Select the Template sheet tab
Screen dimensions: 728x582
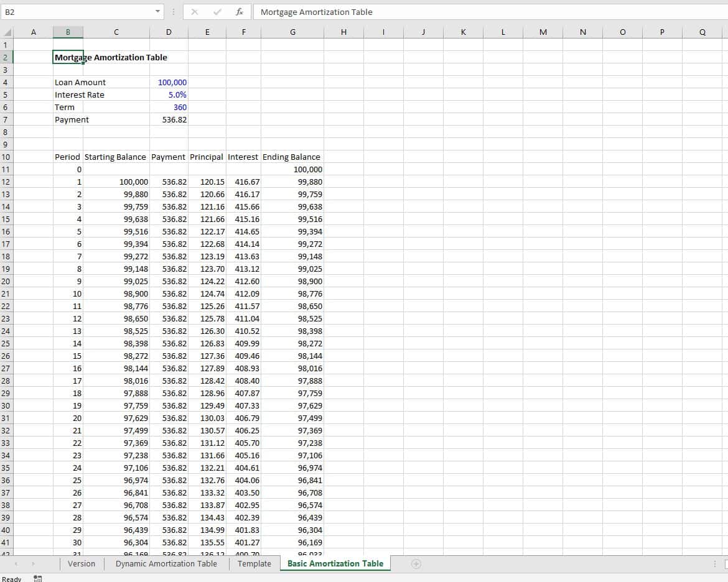pyautogui.click(x=254, y=564)
